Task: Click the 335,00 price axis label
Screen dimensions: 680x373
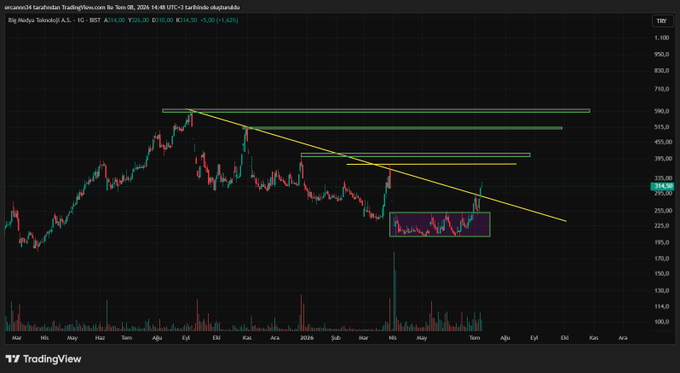Action: coord(663,178)
